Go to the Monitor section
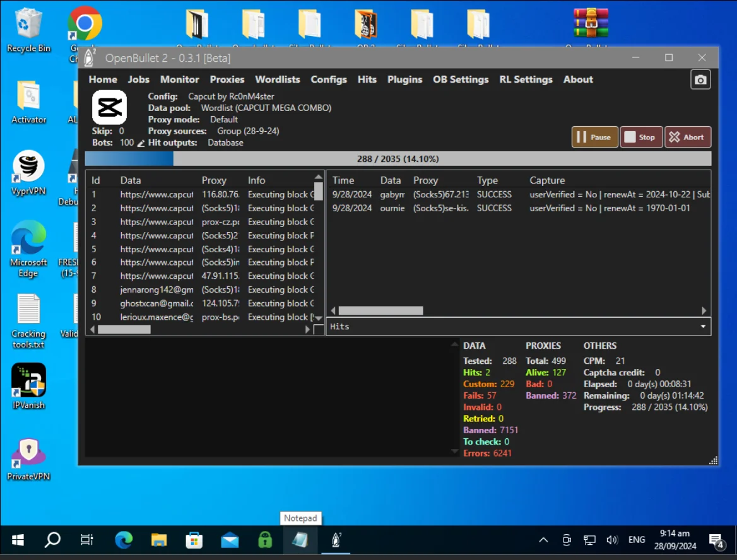This screenshot has height=560, width=737. point(180,79)
